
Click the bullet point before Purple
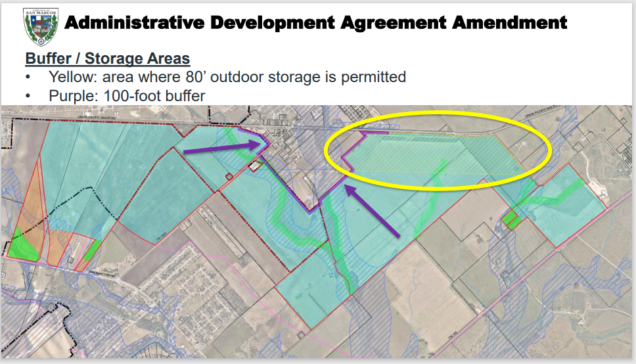click(28, 97)
